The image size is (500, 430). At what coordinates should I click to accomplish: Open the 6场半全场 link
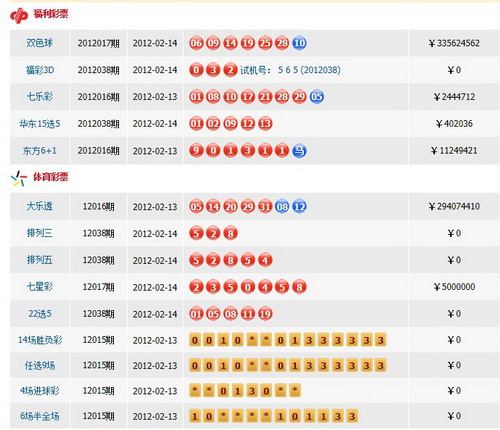(40, 416)
